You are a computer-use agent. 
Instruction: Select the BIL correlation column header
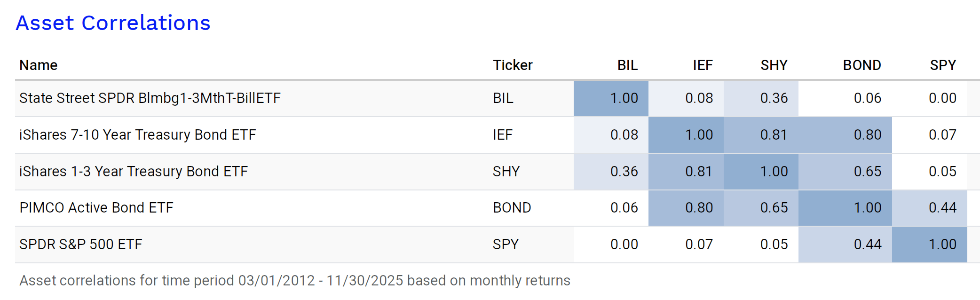click(627, 65)
